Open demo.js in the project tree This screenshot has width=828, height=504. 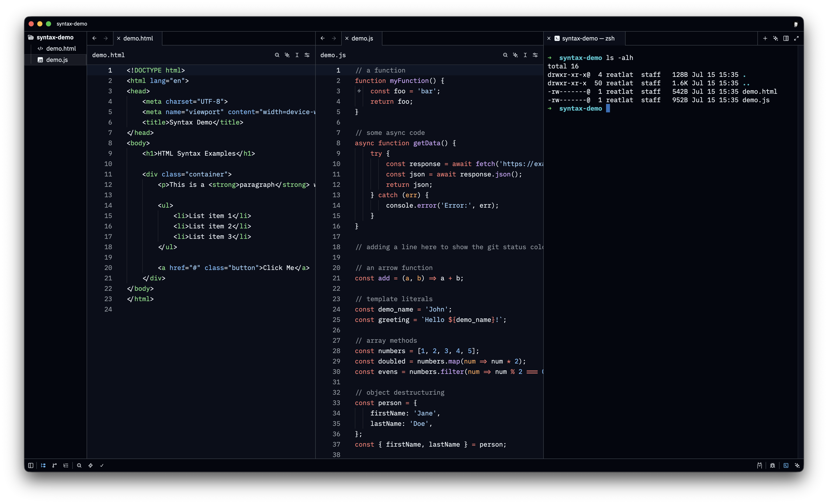click(x=57, y=60)
